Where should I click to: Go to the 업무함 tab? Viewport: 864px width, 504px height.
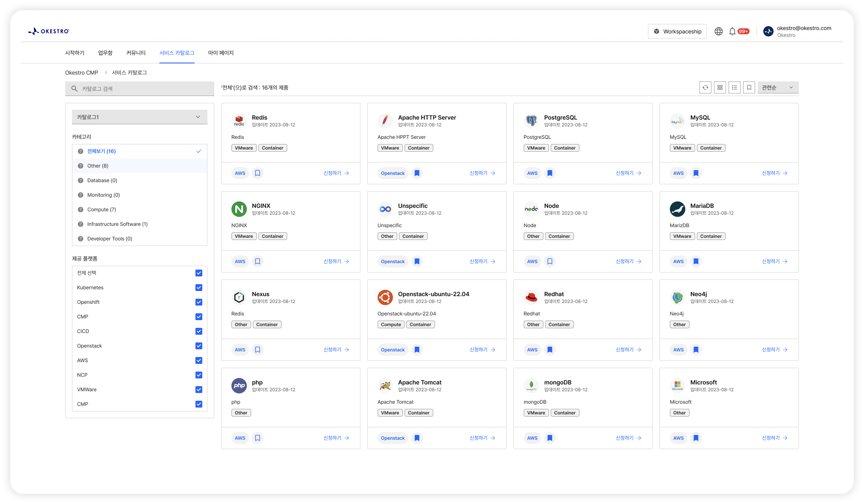point(105,53)
